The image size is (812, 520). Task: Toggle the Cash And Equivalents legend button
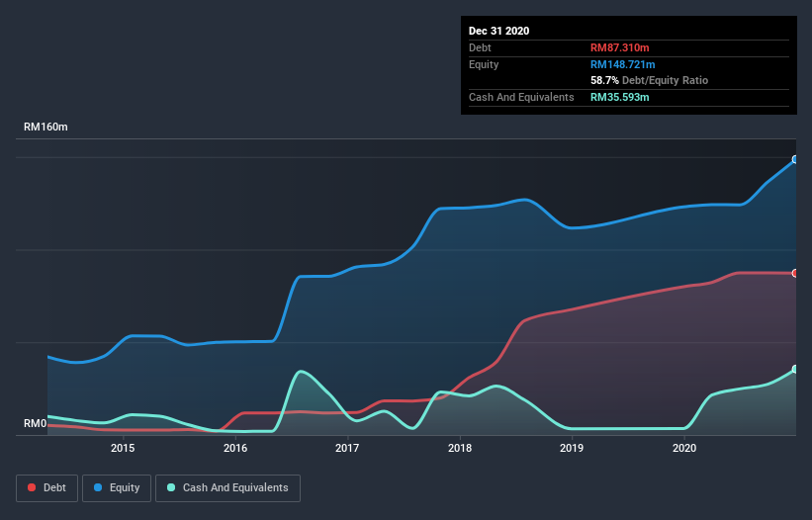[x=227, y=488]
